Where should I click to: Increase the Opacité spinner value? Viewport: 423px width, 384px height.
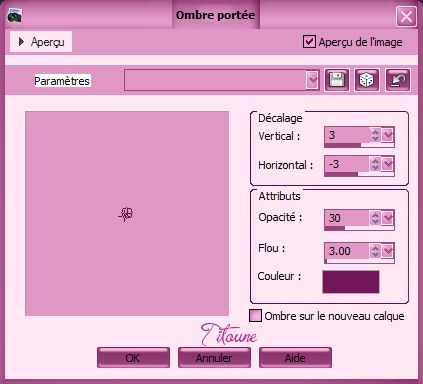(375, 215)
